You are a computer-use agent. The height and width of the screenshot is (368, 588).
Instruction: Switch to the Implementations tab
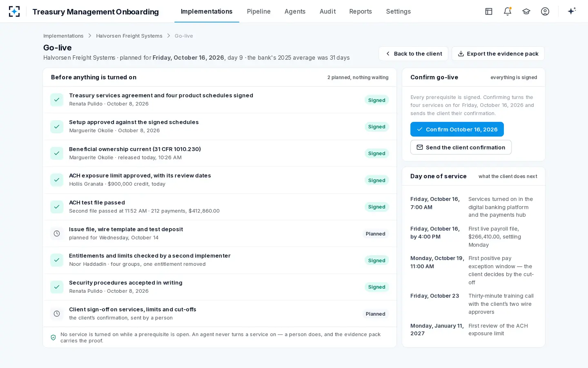(207, 11)
